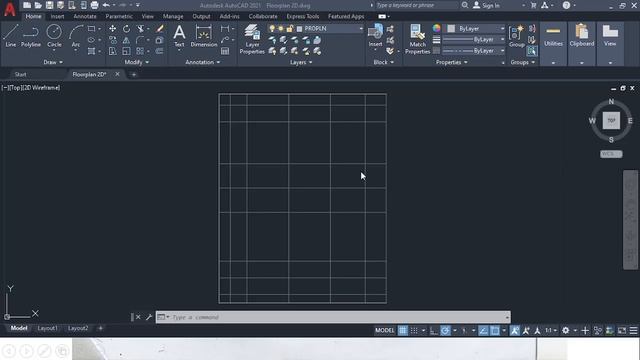Expand the Block panel
This screenshot has height=360, width=640.
[384, 62]
